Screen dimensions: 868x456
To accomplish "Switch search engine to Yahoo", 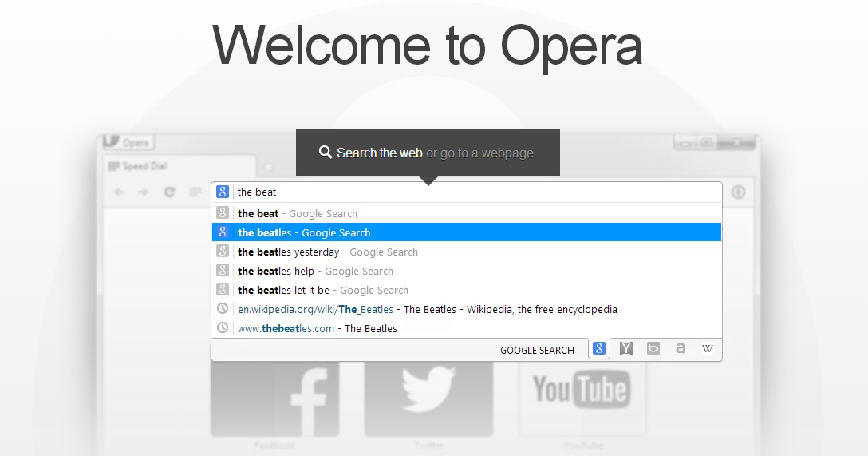I will click(626, 348).
